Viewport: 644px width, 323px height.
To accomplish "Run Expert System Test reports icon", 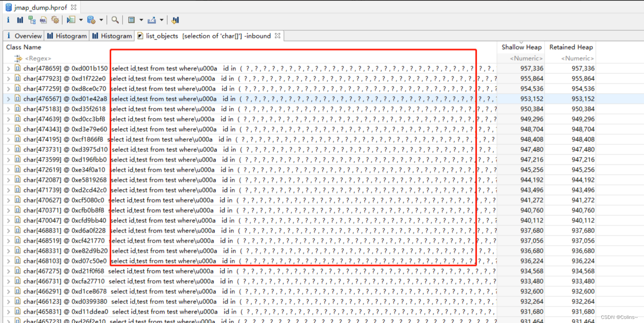I will pos(71,20).
